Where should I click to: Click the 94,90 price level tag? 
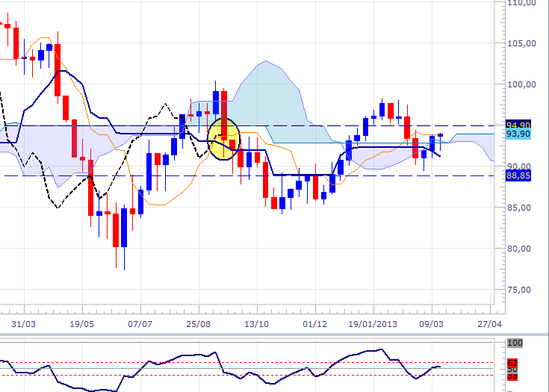pos(518,124)
